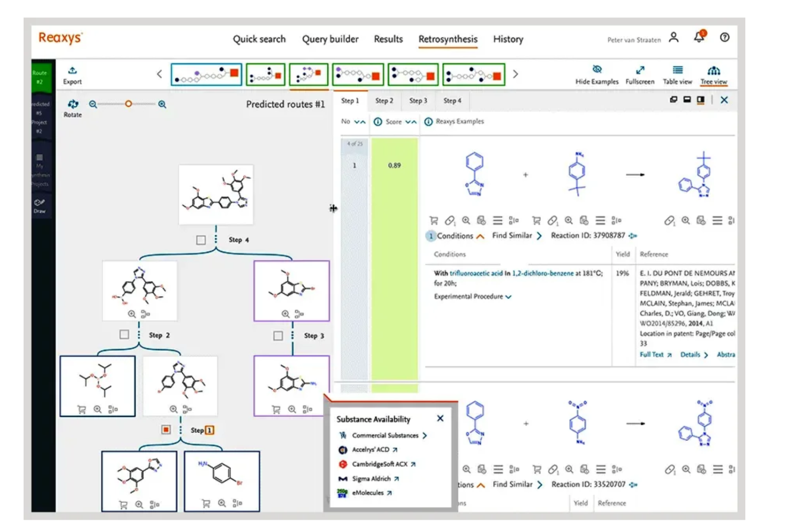This screenshot has height=532, width=799.
Task: Open the Quick search page
Action: pos(259,39)
